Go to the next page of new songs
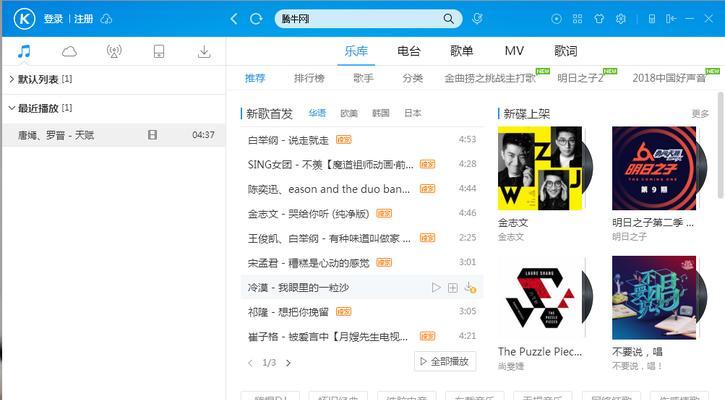725x400 pixels. tap(288, 363)
